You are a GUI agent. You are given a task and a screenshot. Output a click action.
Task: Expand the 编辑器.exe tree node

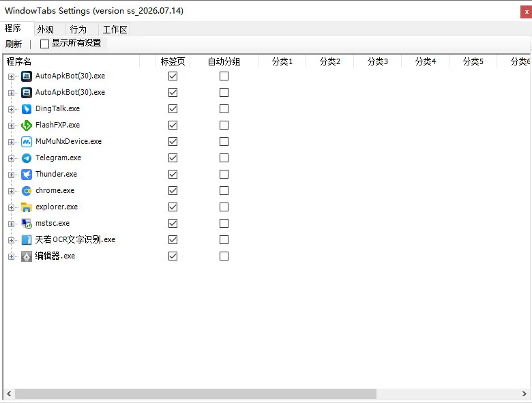[x=11, y=256]
